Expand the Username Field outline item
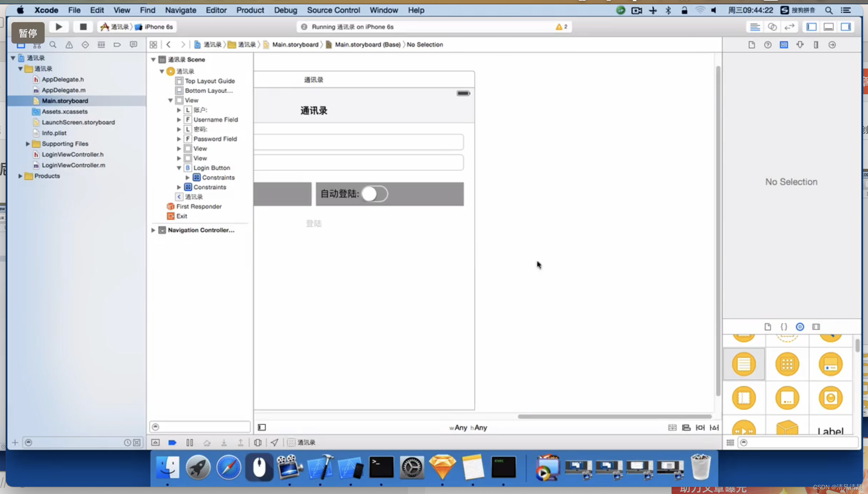Viewport: 868px width, 494px height. (179, 120)
